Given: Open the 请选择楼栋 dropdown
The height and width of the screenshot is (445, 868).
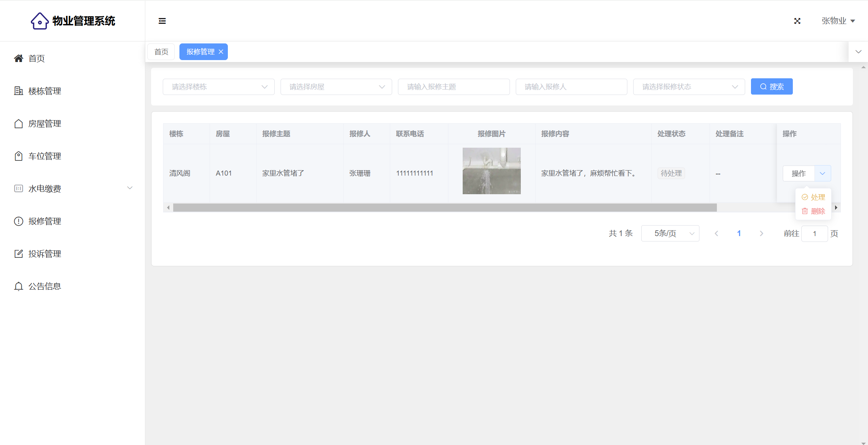Looking at the screenshot, I should coord(219,87).
